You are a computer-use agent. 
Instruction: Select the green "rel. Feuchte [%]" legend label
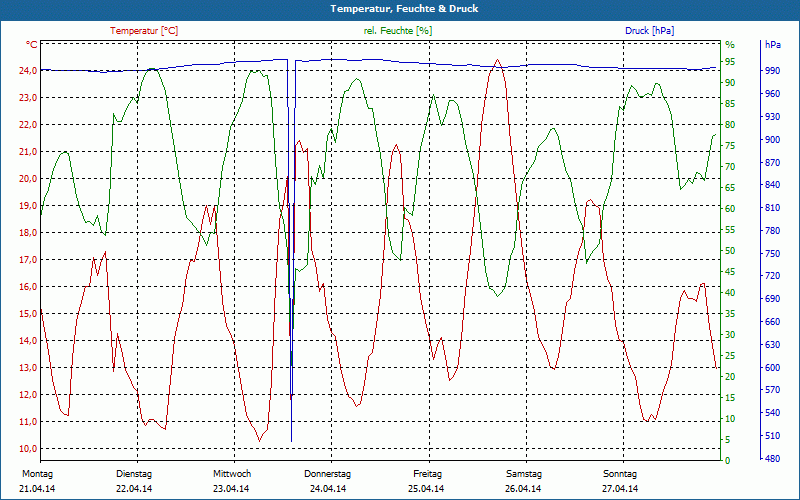398,31
